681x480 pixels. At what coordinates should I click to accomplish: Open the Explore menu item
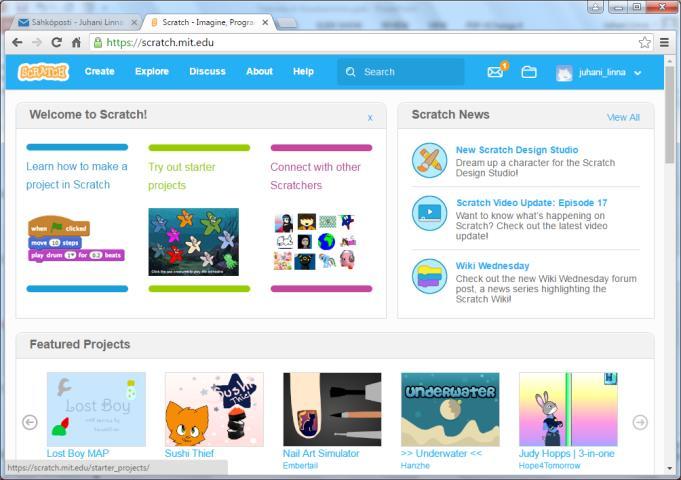[x=152, y=72]
